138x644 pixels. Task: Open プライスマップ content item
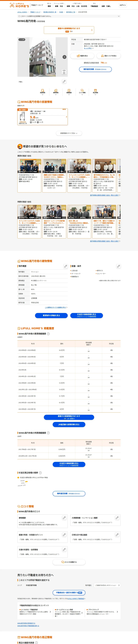click(x=102, y=612)
